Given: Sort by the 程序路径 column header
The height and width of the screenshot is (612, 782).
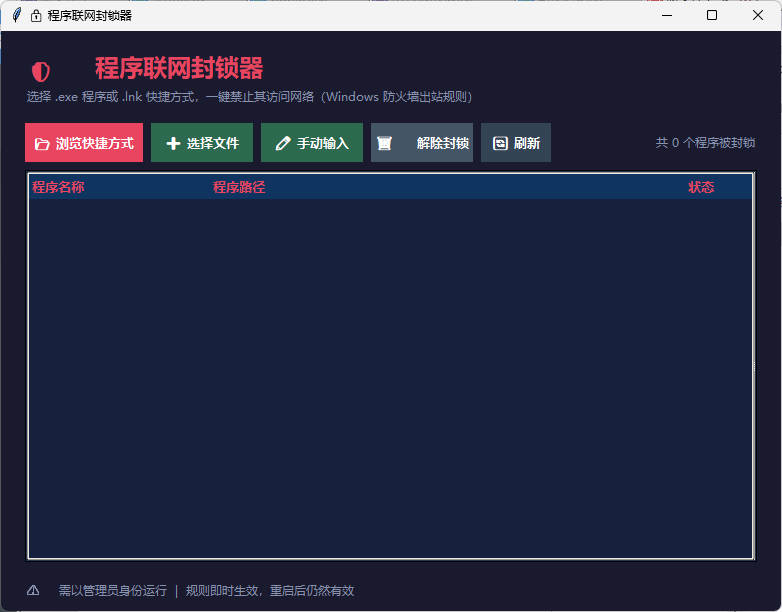Looking at the screenshot, I should click(239, 187).
